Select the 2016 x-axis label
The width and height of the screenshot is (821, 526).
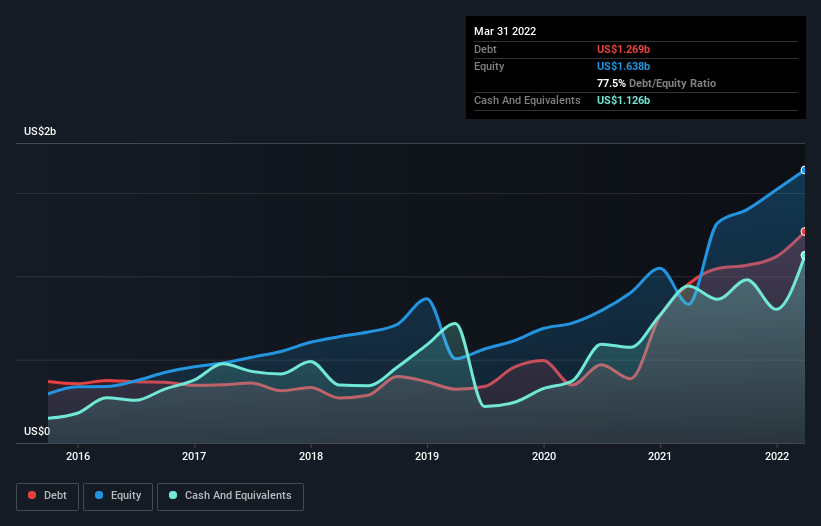coord(78,456)
